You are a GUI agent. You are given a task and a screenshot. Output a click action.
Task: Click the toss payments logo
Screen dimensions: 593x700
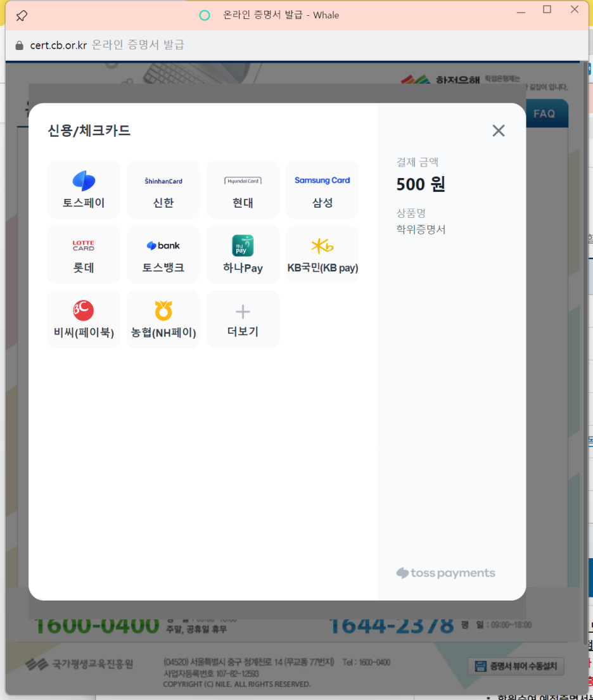coord(445,573)
